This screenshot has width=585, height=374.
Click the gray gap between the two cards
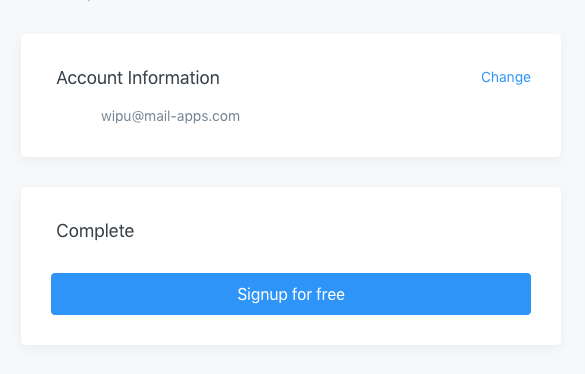point(291,172)
